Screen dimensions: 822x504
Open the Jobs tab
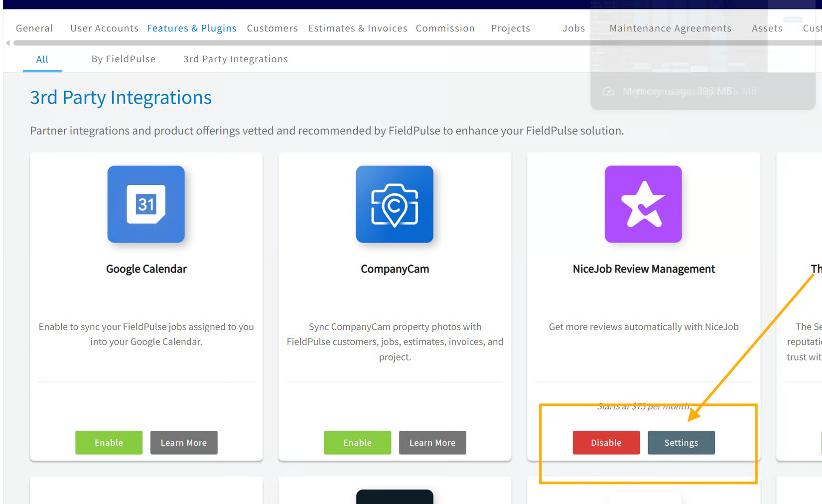coord(574,28)
